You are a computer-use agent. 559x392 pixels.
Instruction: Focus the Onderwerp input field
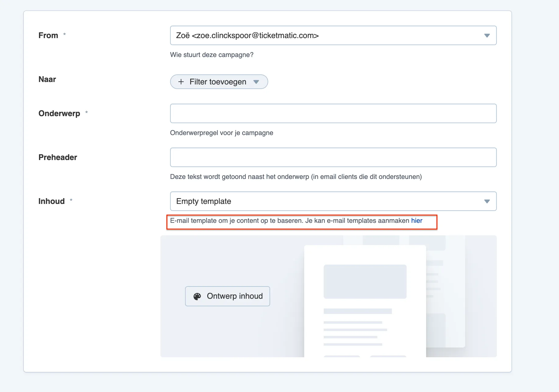(x=333, y=113)
